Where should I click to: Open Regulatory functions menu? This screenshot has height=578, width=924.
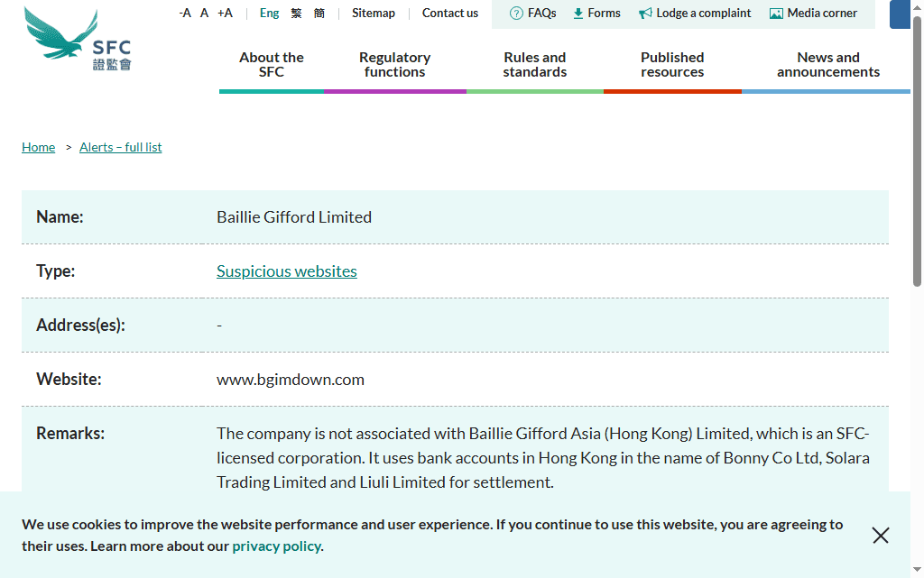(395, 65)
